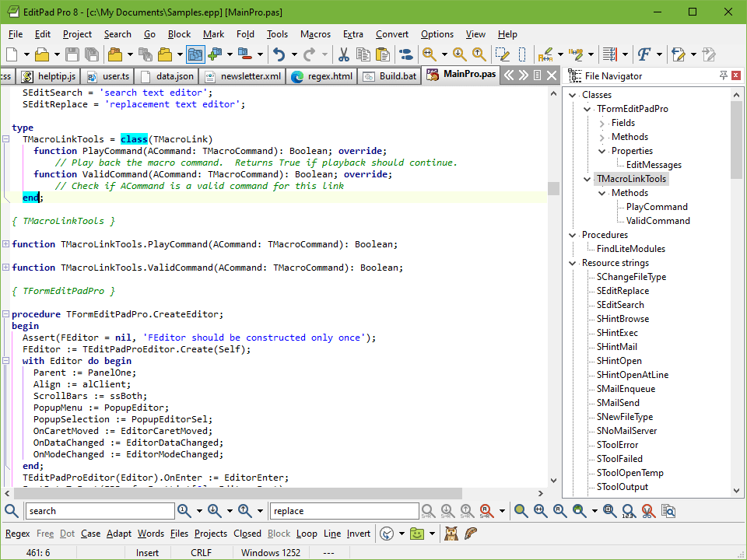
Task: Close the MainPro.pas tab with X icon
Action: tap(552, 75)
